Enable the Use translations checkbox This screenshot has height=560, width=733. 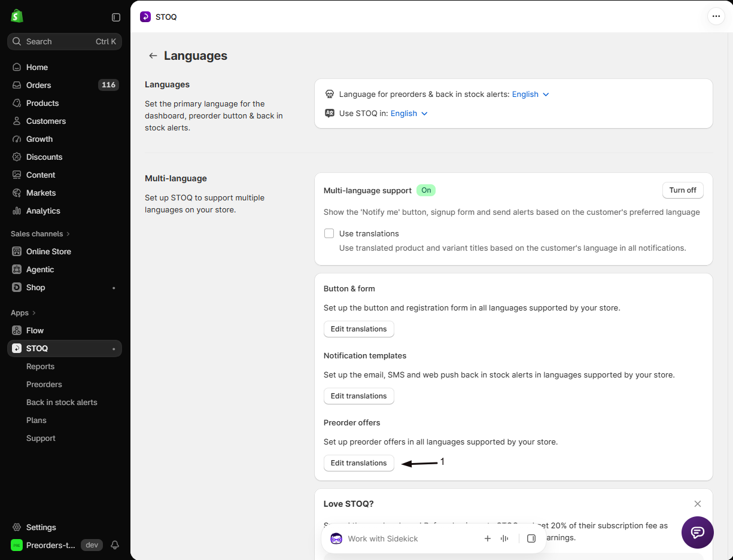(329, 233)
